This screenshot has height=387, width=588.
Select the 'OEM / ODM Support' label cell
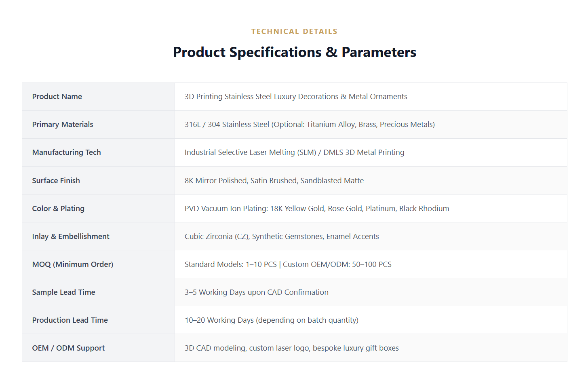pyautogui.click(x=98, y=348)
